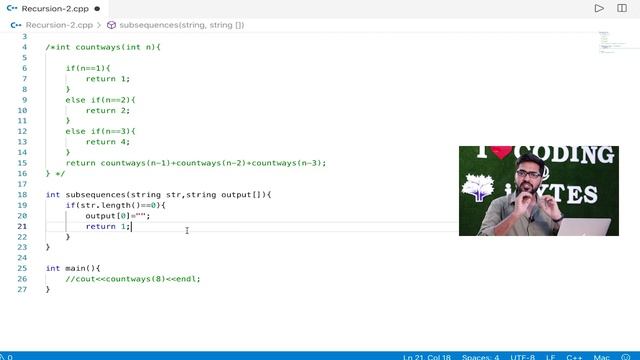Click the '/*int countways(int n){' comment line
This screenshot has width=640, height=360.
pos(103,47)
